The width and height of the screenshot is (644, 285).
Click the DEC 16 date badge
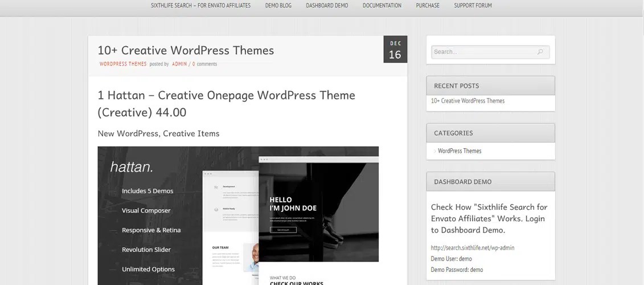pyautogui.click(x=395, y=50)
